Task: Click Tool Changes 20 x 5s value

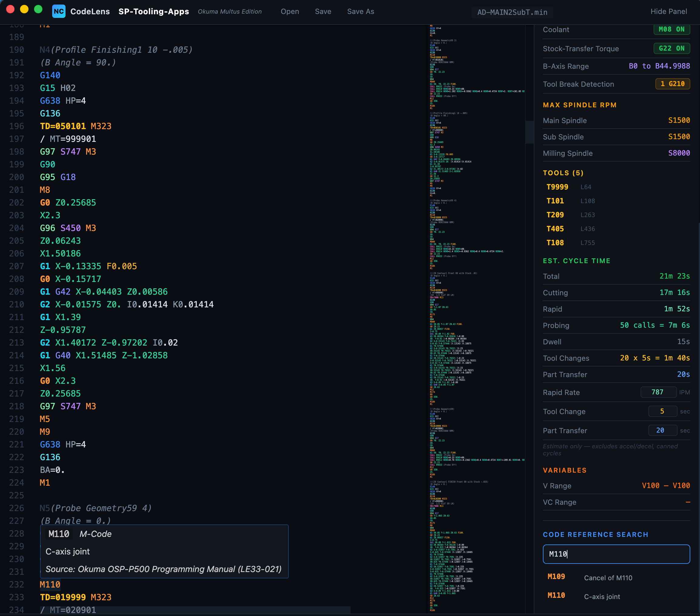Action: (655, 358)
